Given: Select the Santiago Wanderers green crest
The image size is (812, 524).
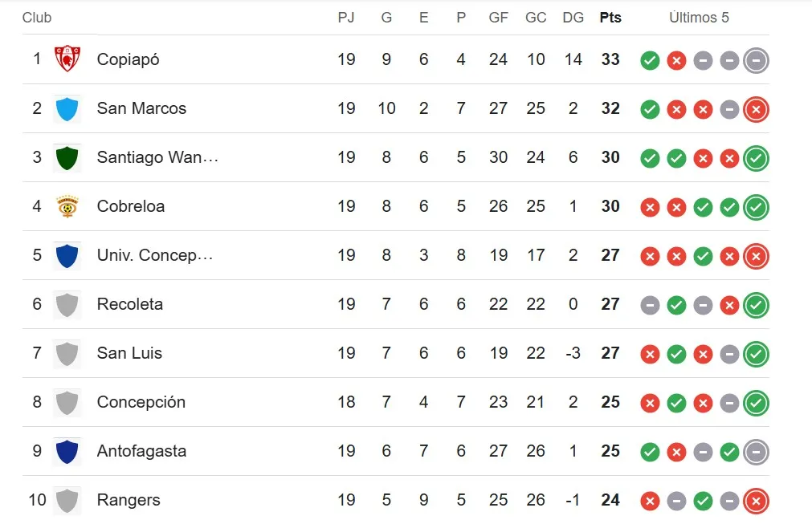Looking at the screenshot, I should (x=67, y=157).
